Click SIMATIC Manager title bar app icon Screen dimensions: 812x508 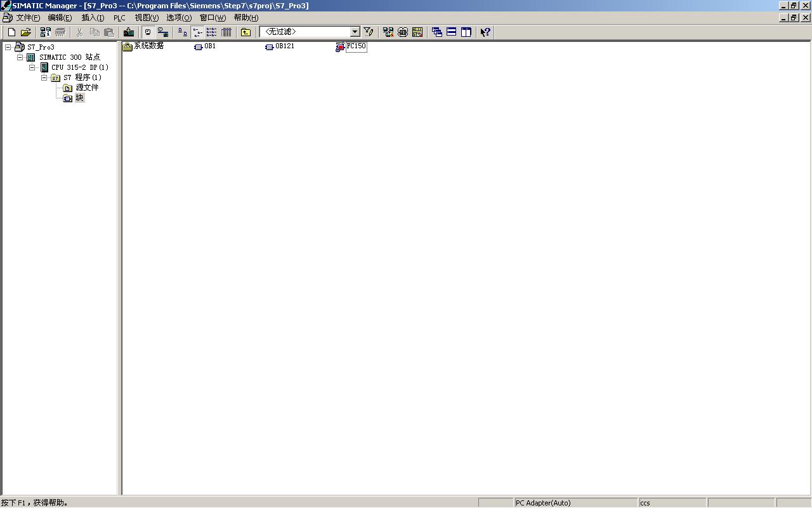point(6,6)
